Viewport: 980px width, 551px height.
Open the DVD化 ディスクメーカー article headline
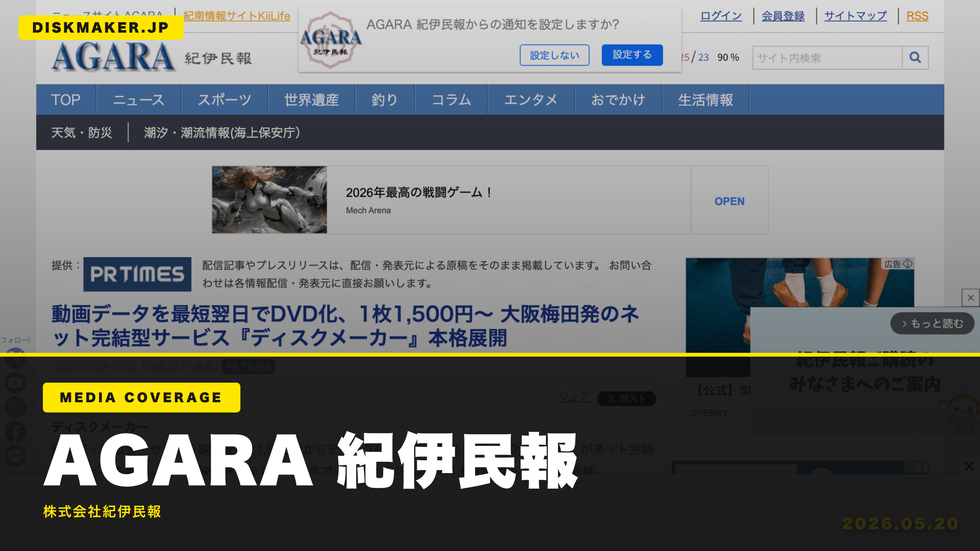pos(345,326)
